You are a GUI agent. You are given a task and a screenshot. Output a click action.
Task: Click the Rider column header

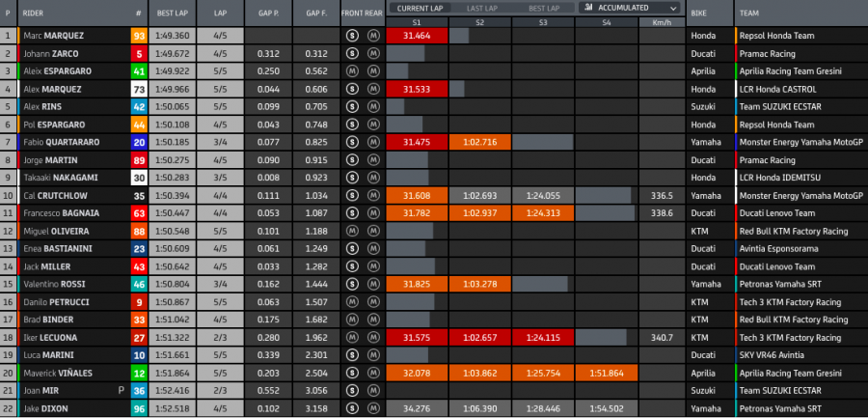36,14
